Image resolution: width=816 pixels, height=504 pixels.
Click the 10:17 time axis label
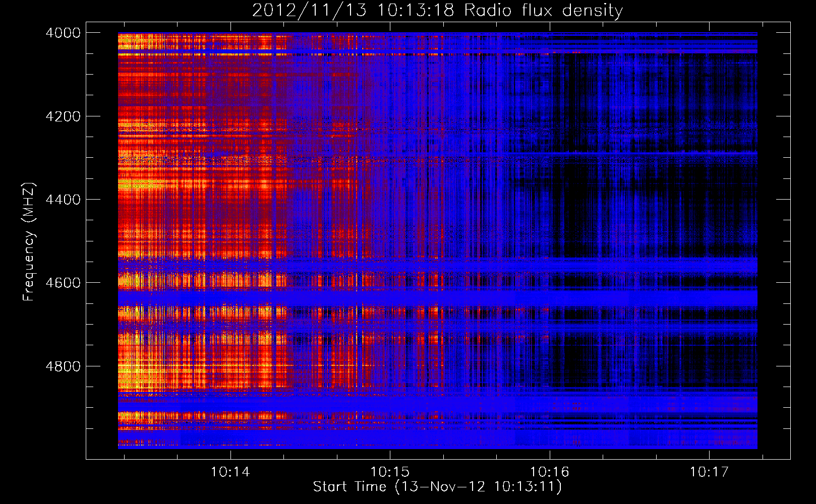pyautogui.click(x=709, y=472)
